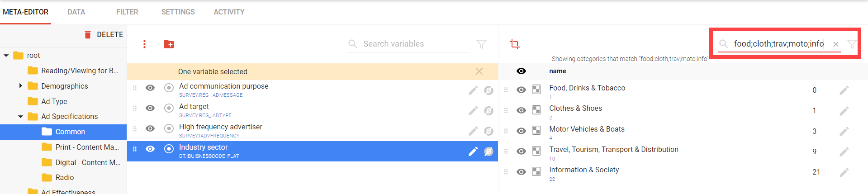This screenshot has height=194, width=868.
Task: Click the red add-folder icon
Action: [169, 44]
